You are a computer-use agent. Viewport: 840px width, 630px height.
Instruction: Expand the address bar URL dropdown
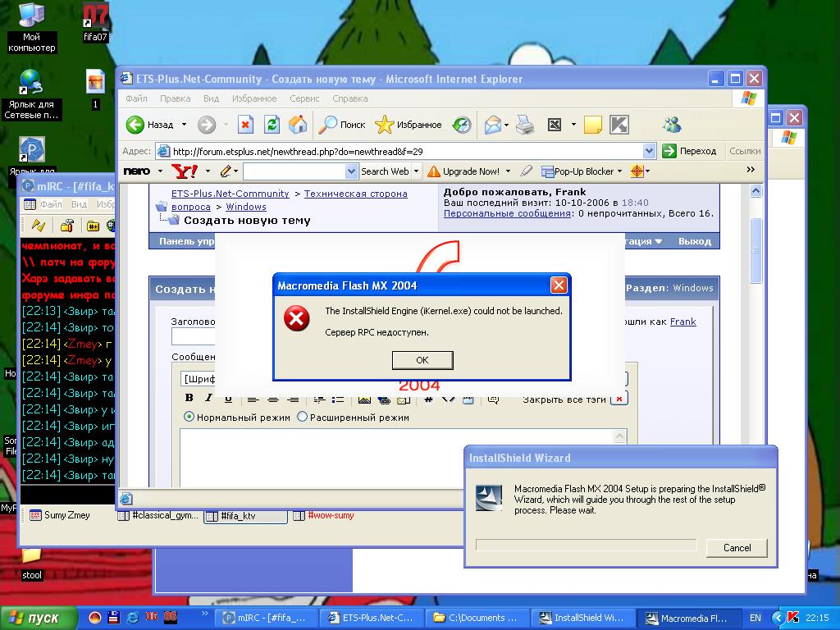click(x=650, y=151)
